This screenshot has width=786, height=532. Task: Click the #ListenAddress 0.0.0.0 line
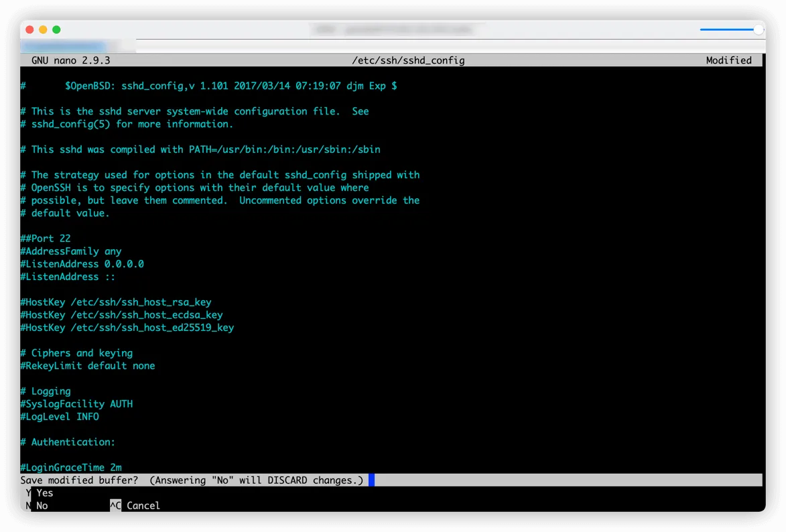pos(82,264)
